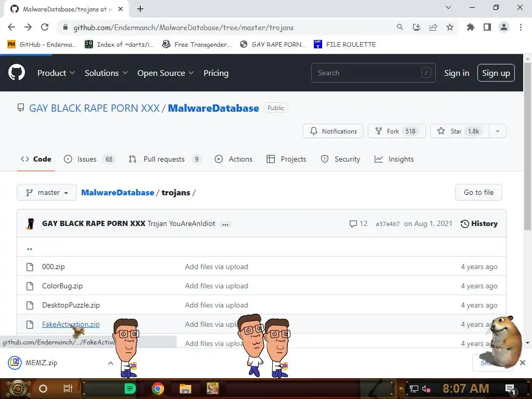Image resolution: width=532 pixels, height=399 pixels.
Task: Open the Index of ~dartz bookmark
Action: tap(119, 45)
